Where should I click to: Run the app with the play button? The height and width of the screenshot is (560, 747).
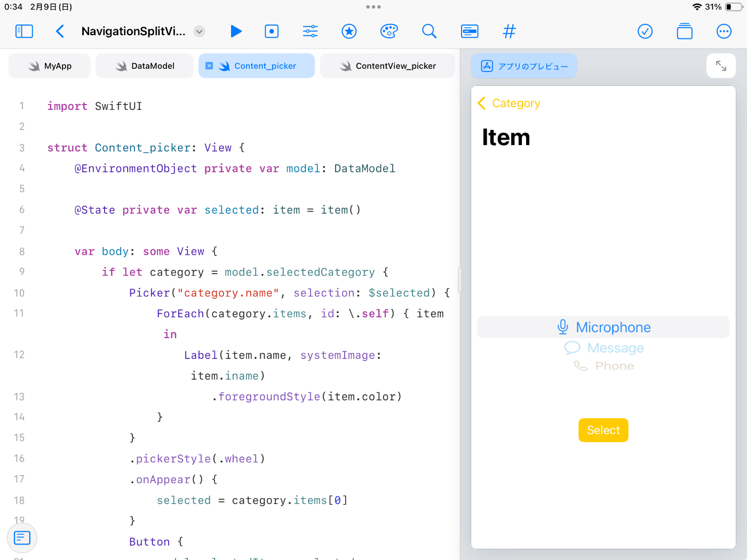pyautogui.click(x=236, y=31)
